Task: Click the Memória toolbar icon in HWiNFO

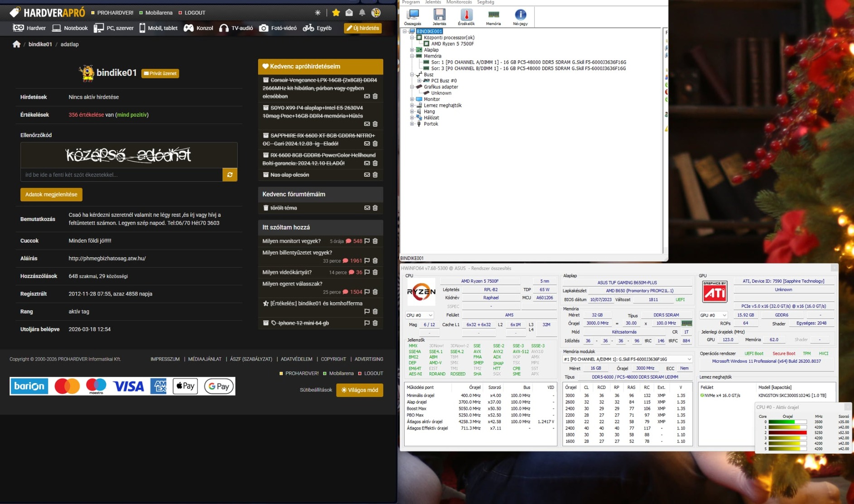Action: (x=493, y=17)
